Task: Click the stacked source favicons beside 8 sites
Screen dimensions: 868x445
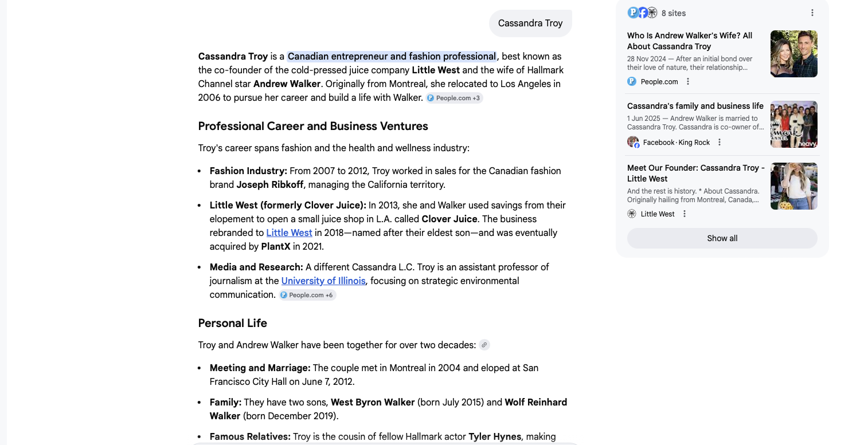Action: 642,13
